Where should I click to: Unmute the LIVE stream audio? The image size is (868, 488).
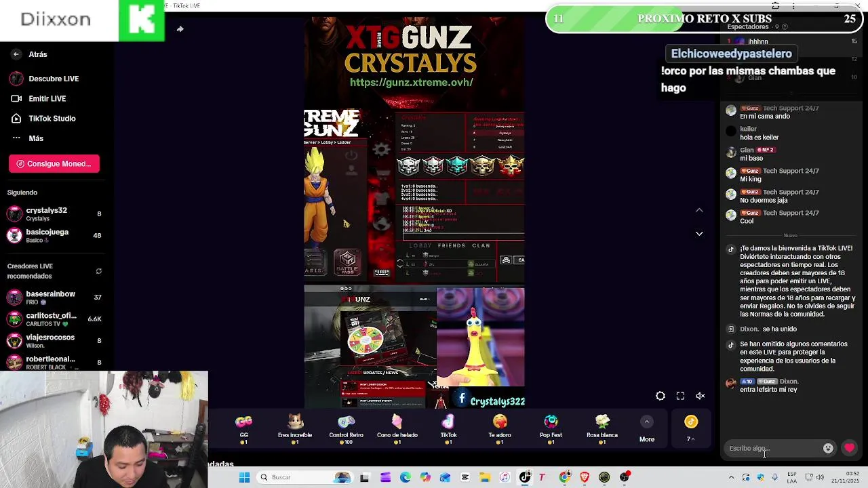701,396
